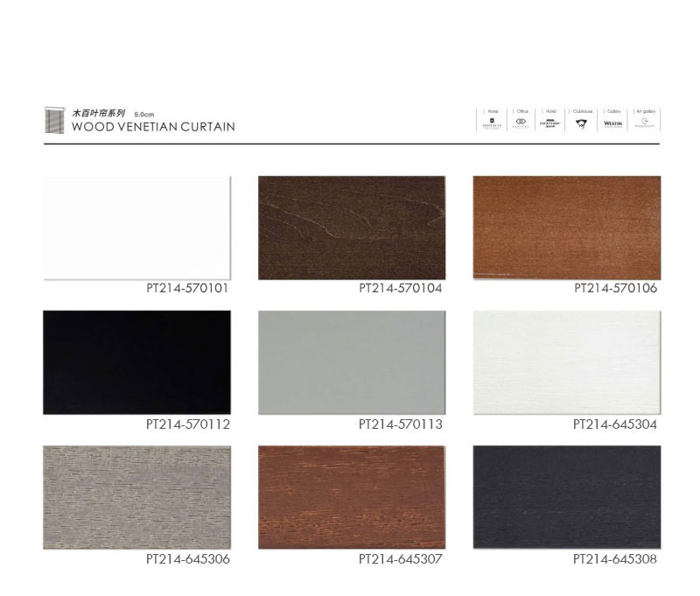Select the textured taupe PT214-645306 swatch
The height and width of the screenshot is (596, 700).
coord(137,497)
